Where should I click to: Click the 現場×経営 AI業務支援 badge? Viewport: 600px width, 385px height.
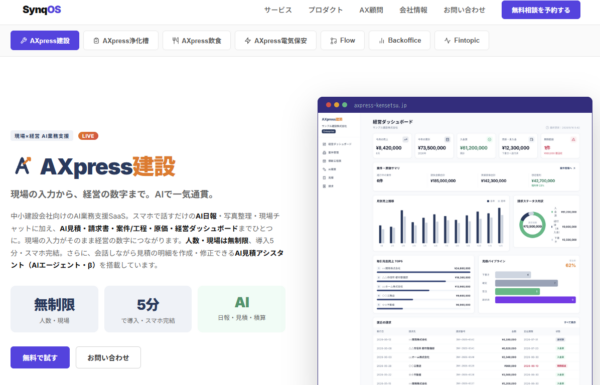click(x=42, y=136)
